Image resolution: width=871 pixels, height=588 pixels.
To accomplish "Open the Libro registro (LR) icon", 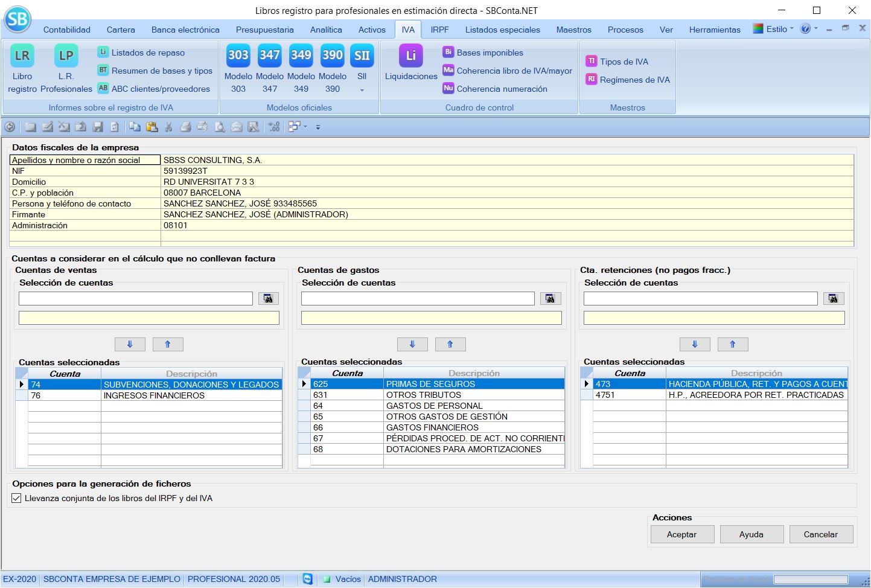I will pos(22,56).
